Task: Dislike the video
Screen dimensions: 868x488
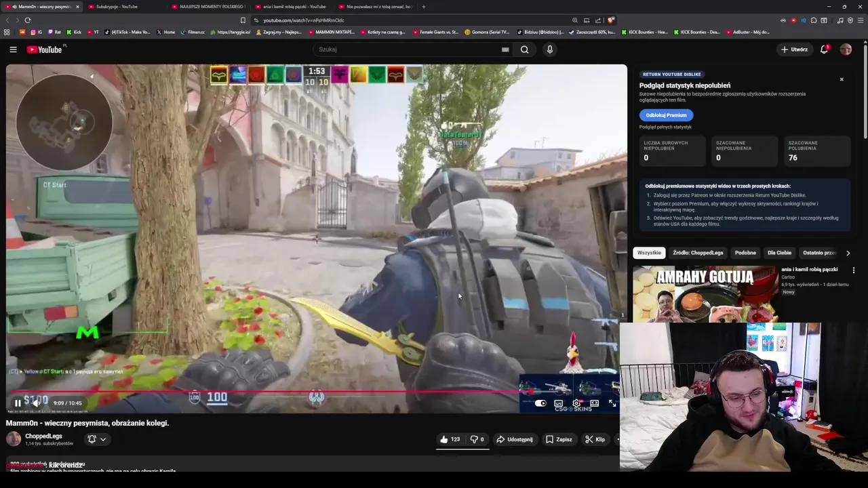Action: (x=477, y=439)
